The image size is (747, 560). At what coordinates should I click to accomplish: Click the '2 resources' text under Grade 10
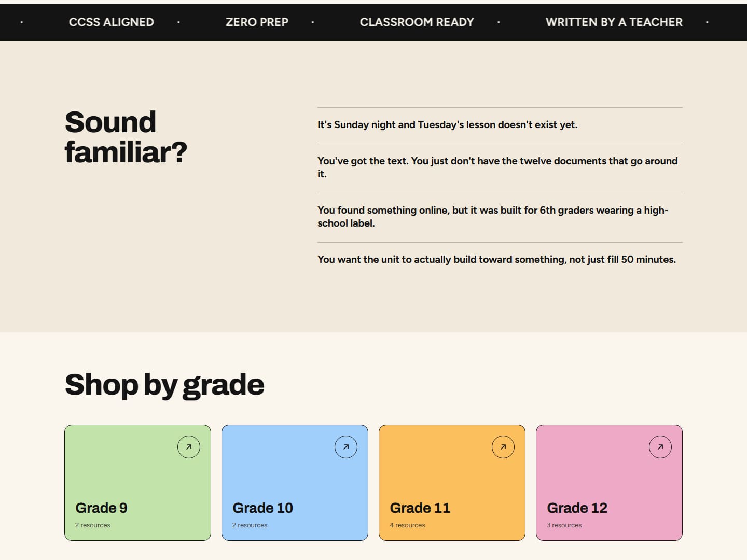click(x=250, y=525)
